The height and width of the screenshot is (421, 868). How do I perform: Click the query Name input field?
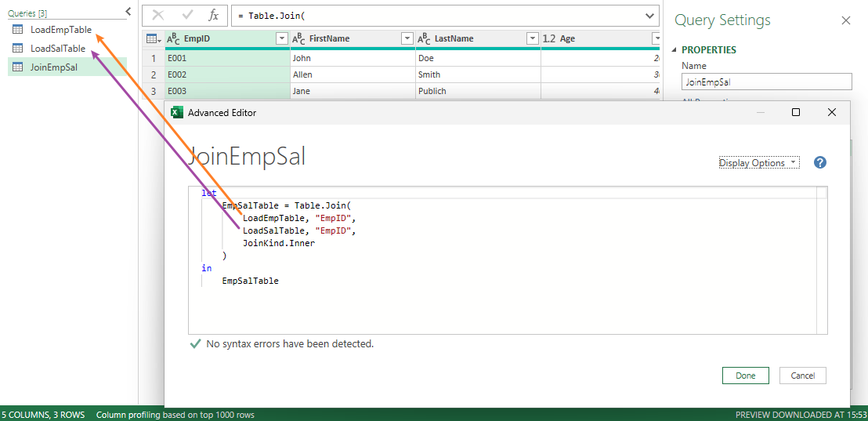pyautogui.click(x=766, y=82)
